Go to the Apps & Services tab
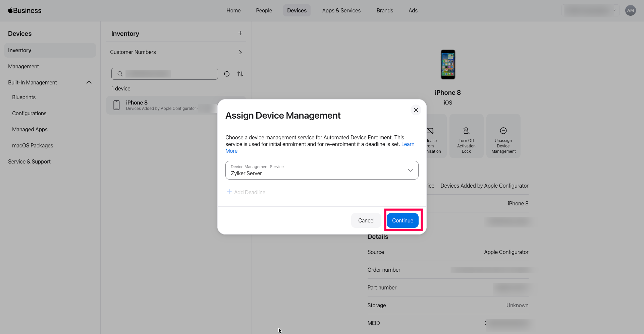This screenshot has width=644, height=334. (x=341, y=10)
